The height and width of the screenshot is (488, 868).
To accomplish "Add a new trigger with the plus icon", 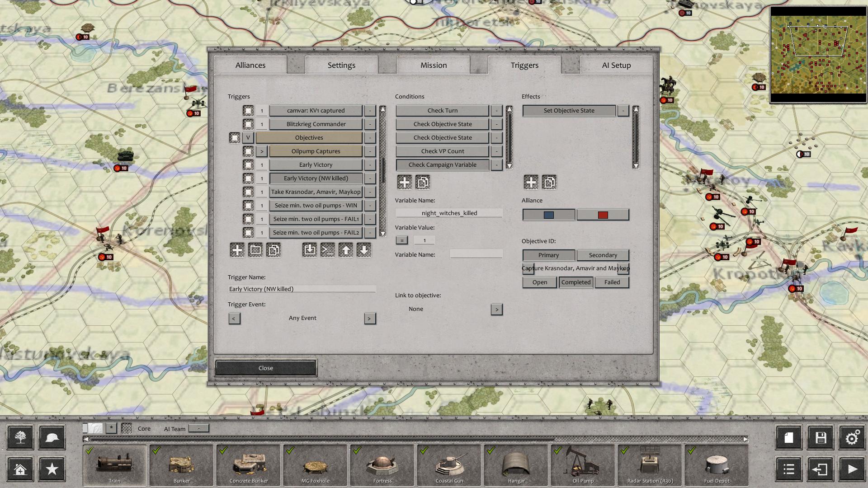I will coord(237,250).
